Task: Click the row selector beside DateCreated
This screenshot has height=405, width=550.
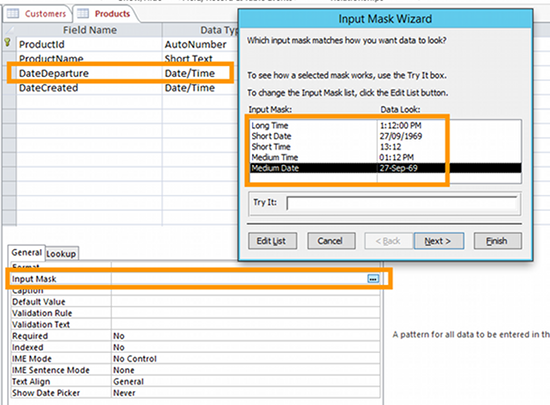Action: coord(9,88)
